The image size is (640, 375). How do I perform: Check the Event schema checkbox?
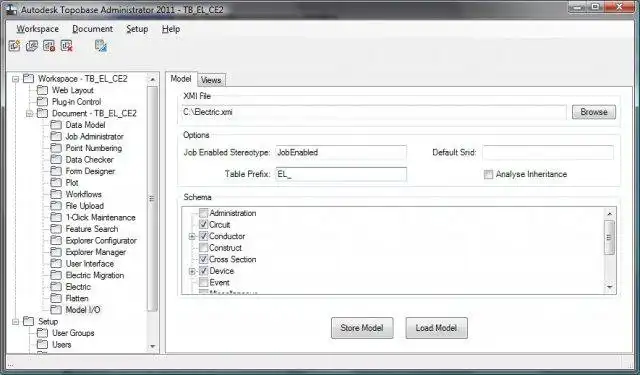(x=203, y=282)
